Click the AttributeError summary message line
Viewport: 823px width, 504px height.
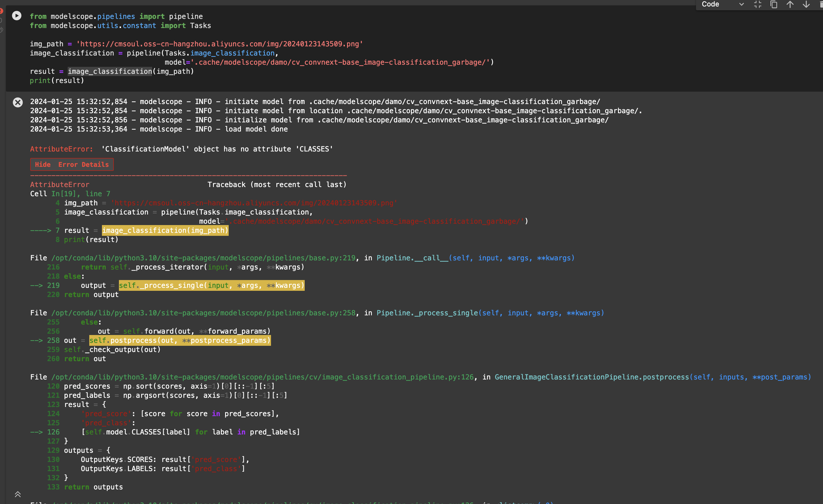tap(181, 149)
